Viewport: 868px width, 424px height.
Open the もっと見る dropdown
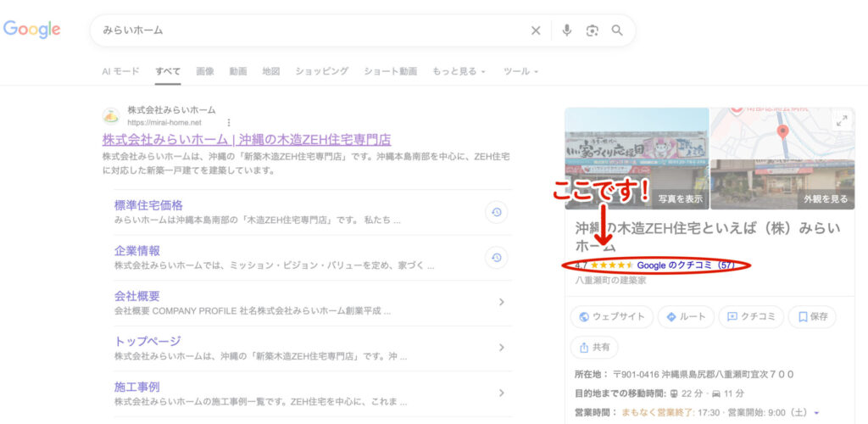click(459, 71)
